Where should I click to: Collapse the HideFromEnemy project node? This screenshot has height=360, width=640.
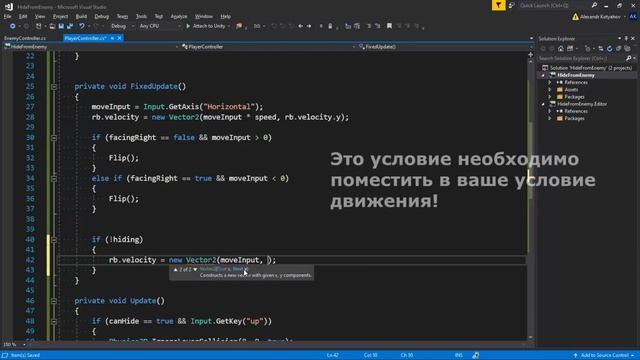(x=543, y=76)
